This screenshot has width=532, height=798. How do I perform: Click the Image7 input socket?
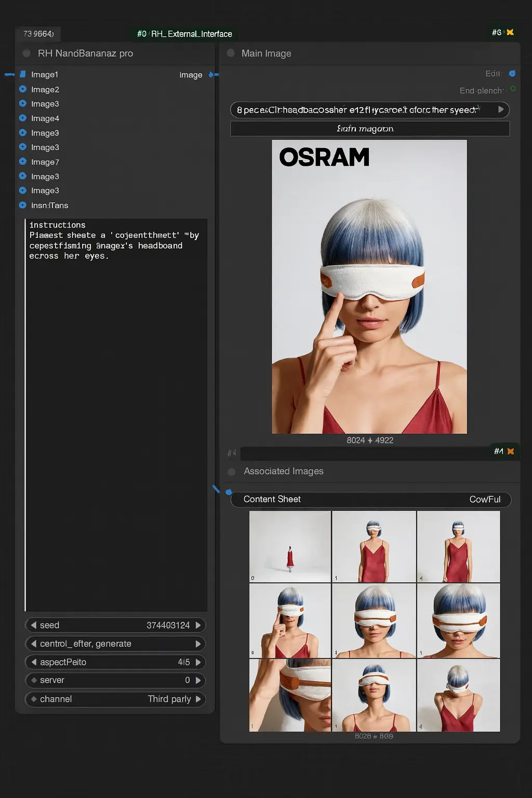tap(23, 162)
